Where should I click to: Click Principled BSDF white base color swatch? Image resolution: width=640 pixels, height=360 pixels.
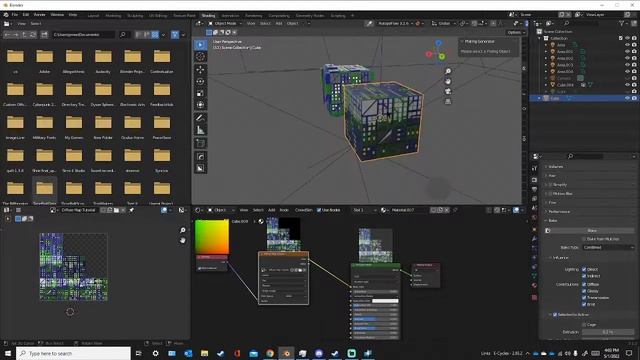pos(385,301)
